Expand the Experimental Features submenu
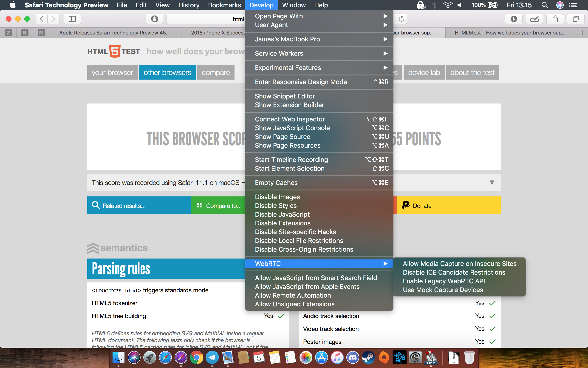The width and height of the screenshot is (588, 368). click(319, 68)
